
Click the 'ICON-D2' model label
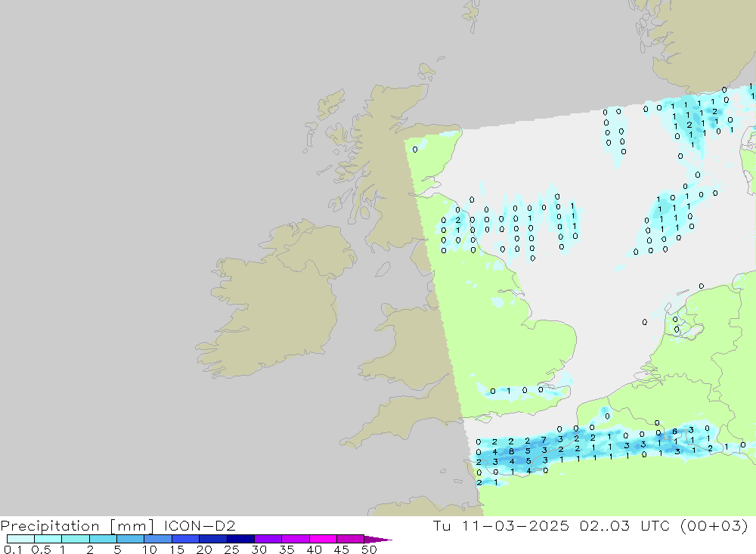(x=200, y=525)
